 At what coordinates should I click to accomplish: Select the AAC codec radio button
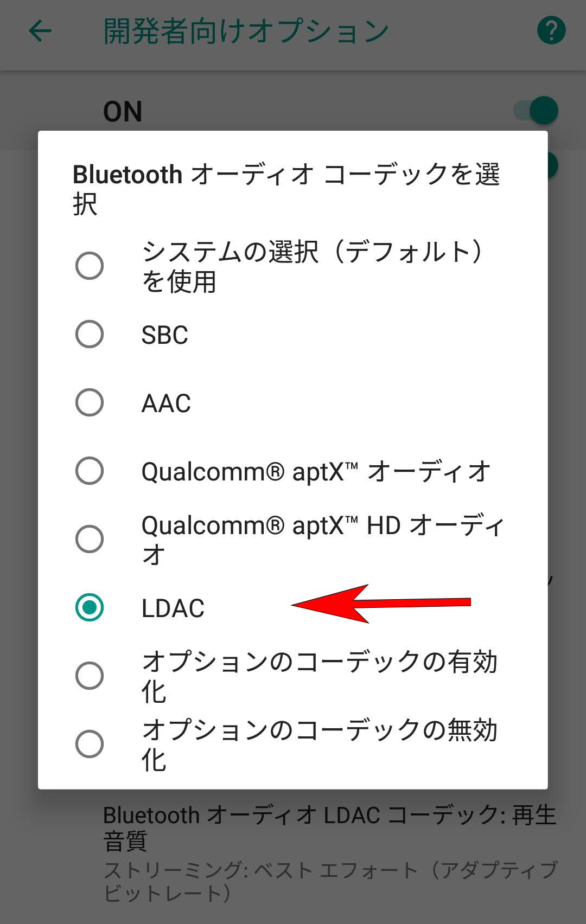tap(91, 402)
